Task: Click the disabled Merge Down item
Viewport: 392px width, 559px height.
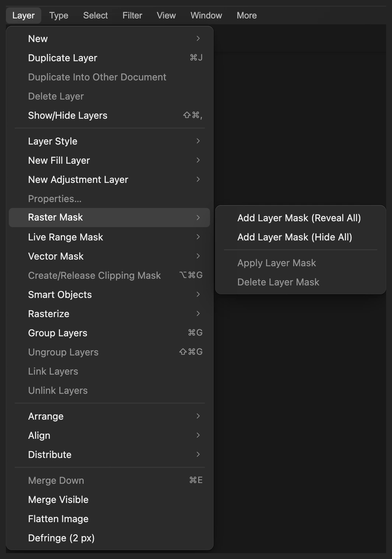Action: 109,480
